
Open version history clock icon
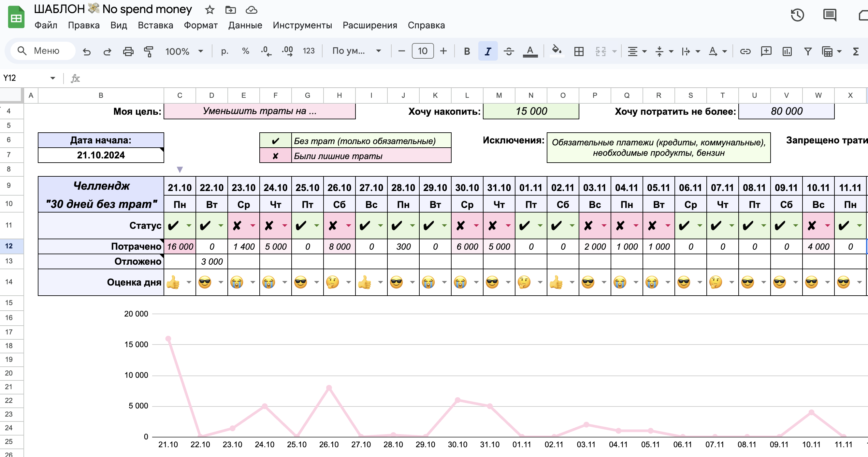pos(797,15)
